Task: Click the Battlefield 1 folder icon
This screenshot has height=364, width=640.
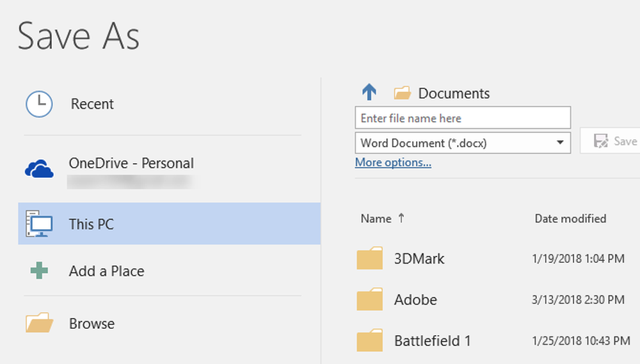Action: (x=370, y=340)
